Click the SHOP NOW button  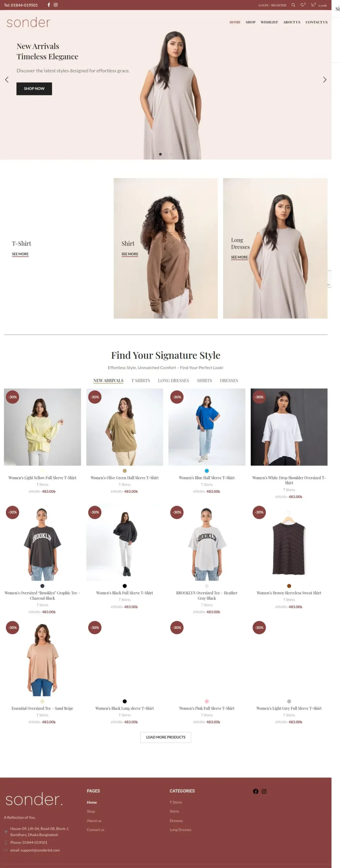pos(34,88)
